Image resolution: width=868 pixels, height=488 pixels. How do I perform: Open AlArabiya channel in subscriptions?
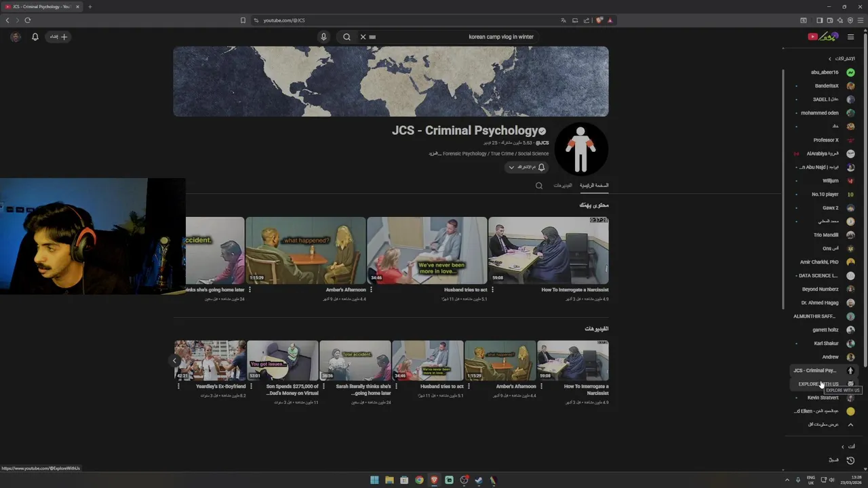coord(824,154)
